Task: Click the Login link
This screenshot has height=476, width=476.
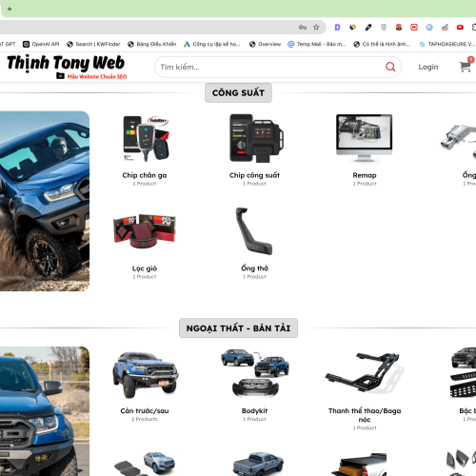Action: (428, 67)
